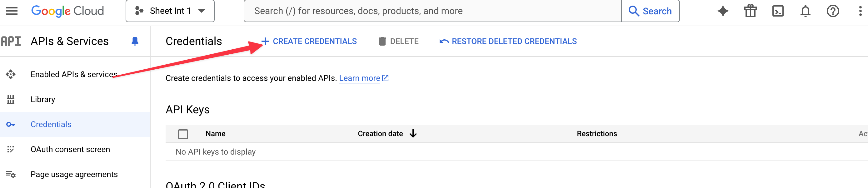The height and width of the screenshot is (188, 868).
Task: Open OAuth consent screen page
Action: [x=70, y=149]
